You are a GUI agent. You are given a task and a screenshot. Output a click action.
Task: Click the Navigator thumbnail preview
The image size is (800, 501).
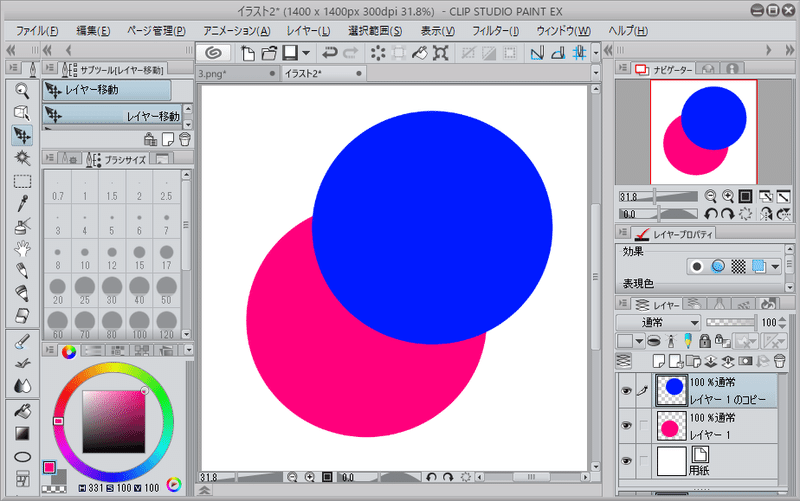[x=704, y=132]
